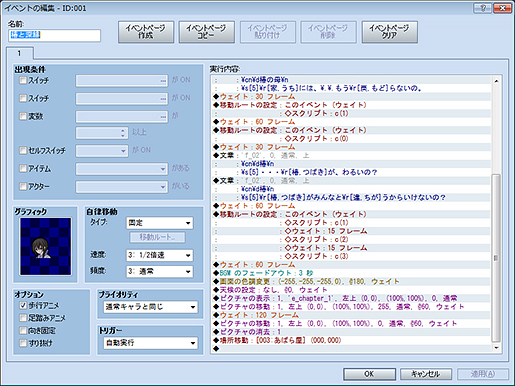
Task: Select the 天候の設定 command line
Action: coord(352,290)
